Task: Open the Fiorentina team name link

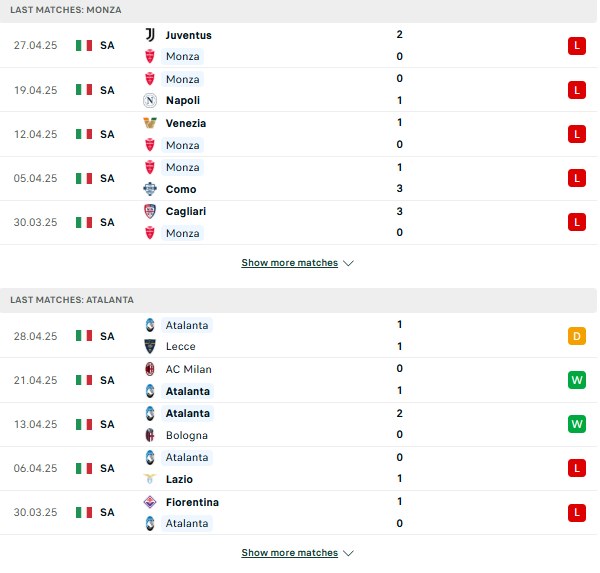Action: tap(192, 502)
